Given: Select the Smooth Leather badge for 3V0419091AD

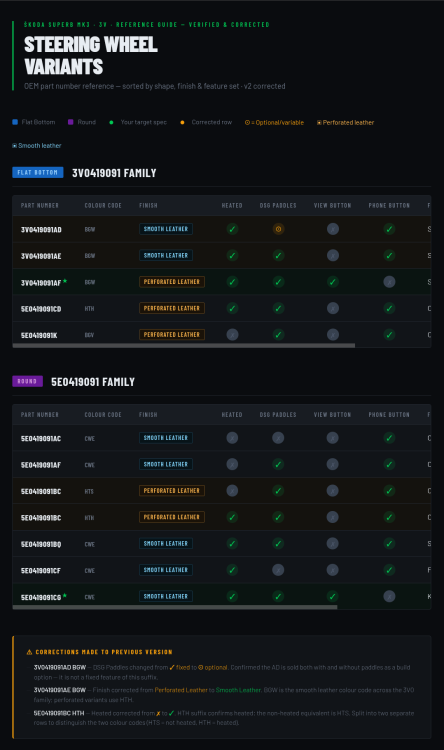Looking at the screenshot, I should [x=166, y=229].
